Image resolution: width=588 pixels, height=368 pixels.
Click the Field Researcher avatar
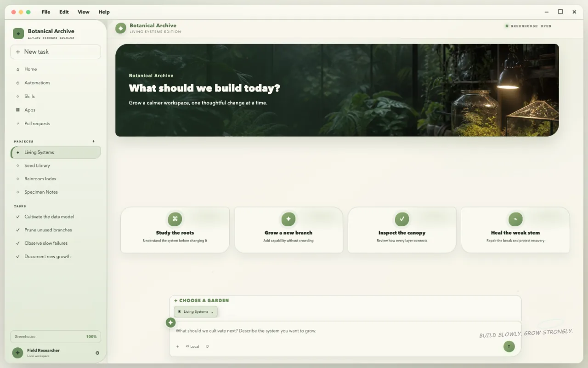coord(18,353)
